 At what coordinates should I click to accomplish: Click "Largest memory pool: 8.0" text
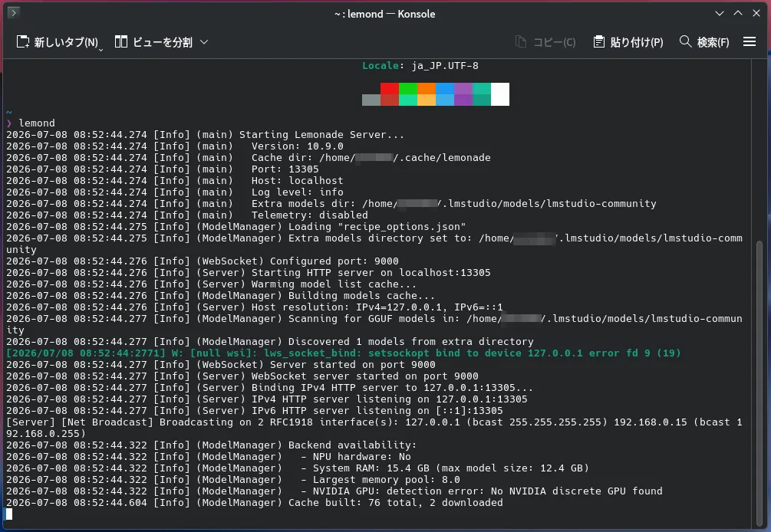[x=381, y=480]
